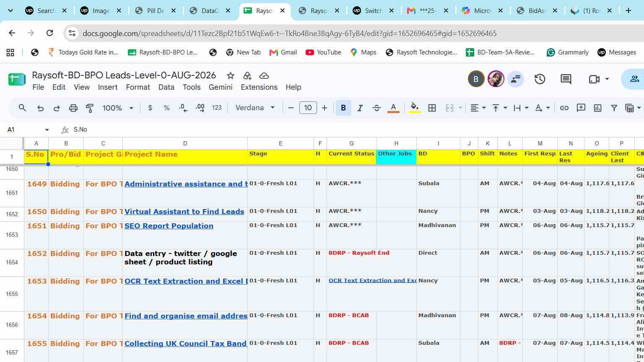Screen dimensions: 644x362
Task: Toggle italic formatting
Action: tap(360, 108)
